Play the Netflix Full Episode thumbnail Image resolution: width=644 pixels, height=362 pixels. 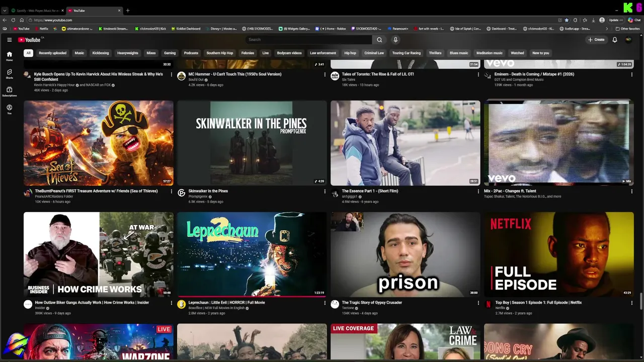point(558,254)
